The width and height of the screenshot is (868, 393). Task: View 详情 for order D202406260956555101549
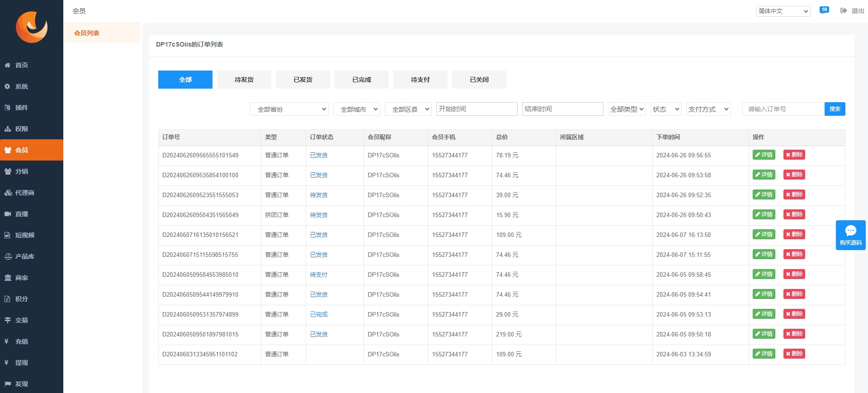764,155
